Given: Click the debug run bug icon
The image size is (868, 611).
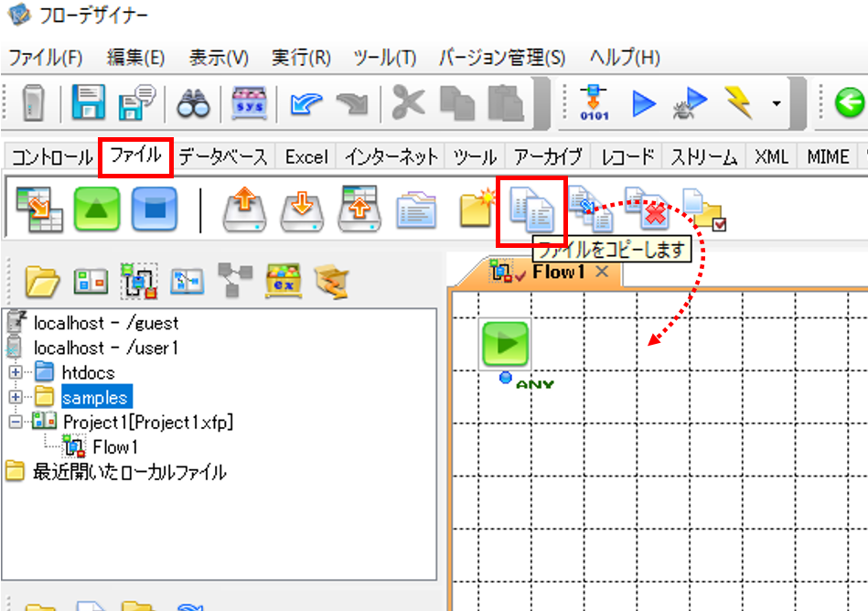Looking at the screenshot, I should (x=690, y=103).
